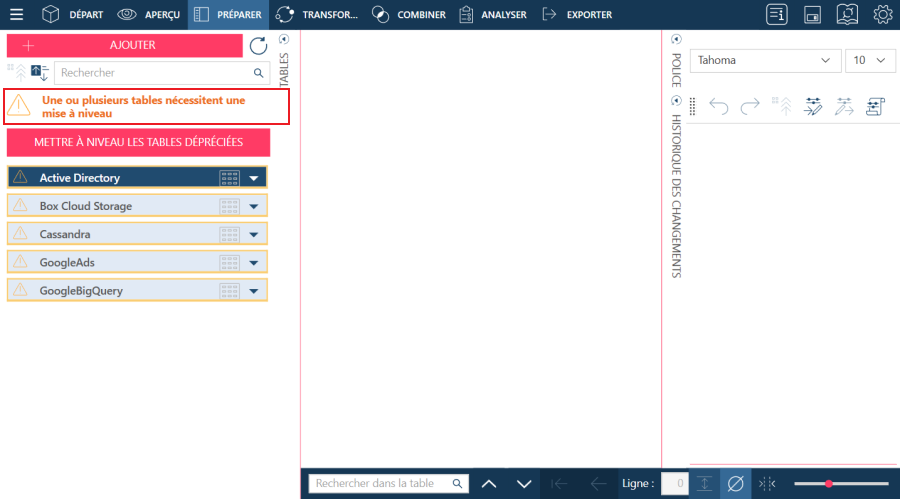Collapse the Tables panel
Image resolution: width=900 pixels, height=499 pixels.
click(284, 39)
